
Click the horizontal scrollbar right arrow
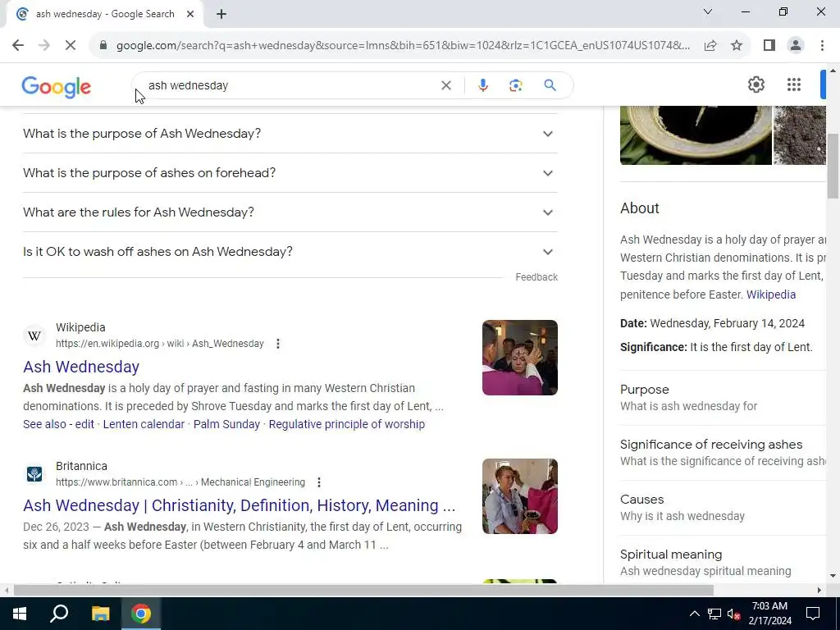coord(819,591)
